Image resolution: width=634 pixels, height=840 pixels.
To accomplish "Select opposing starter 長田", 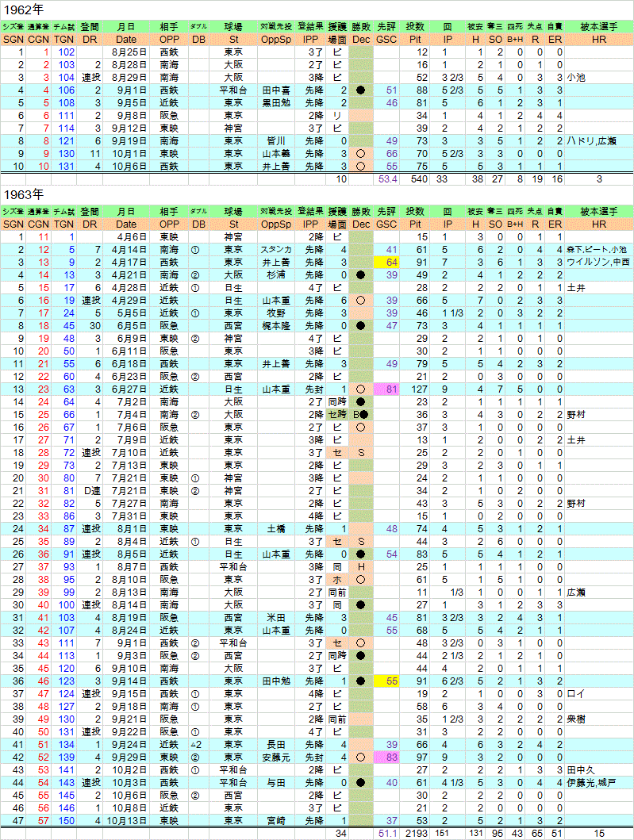I will click(276, 745).
